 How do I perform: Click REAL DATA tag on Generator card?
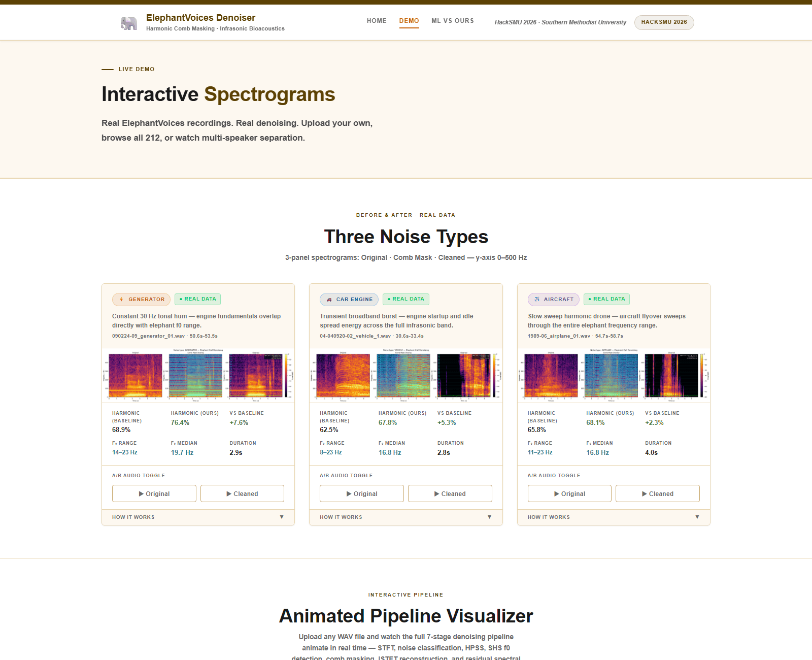(198, 299)
